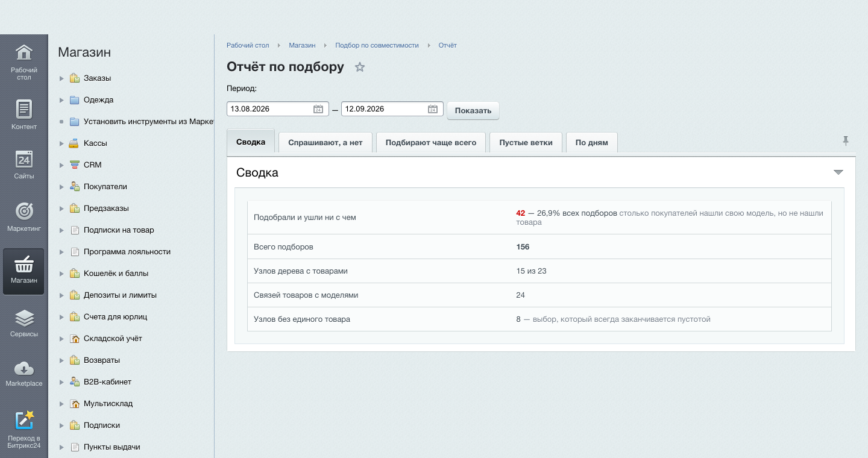
Task: Open Пункты выдачи in the tree
Action: 112,447
